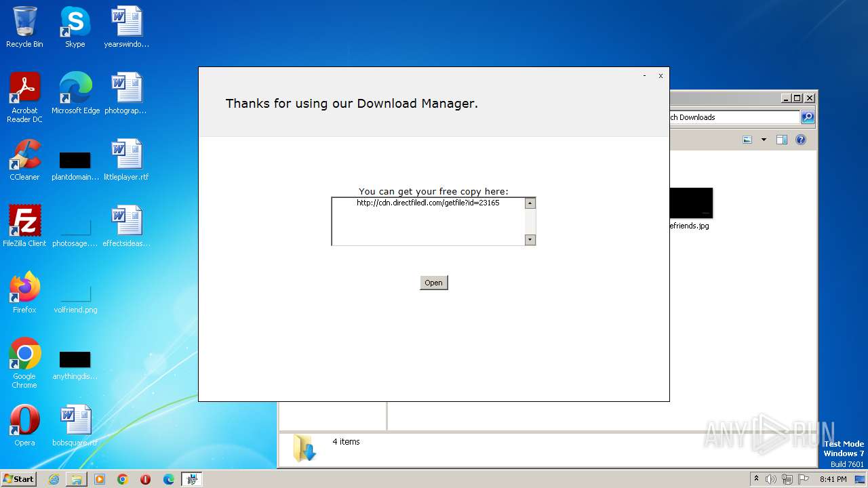Click the up arrow of the URL box scrollbar
Screen dimensions: 868x488
(530, 203)
